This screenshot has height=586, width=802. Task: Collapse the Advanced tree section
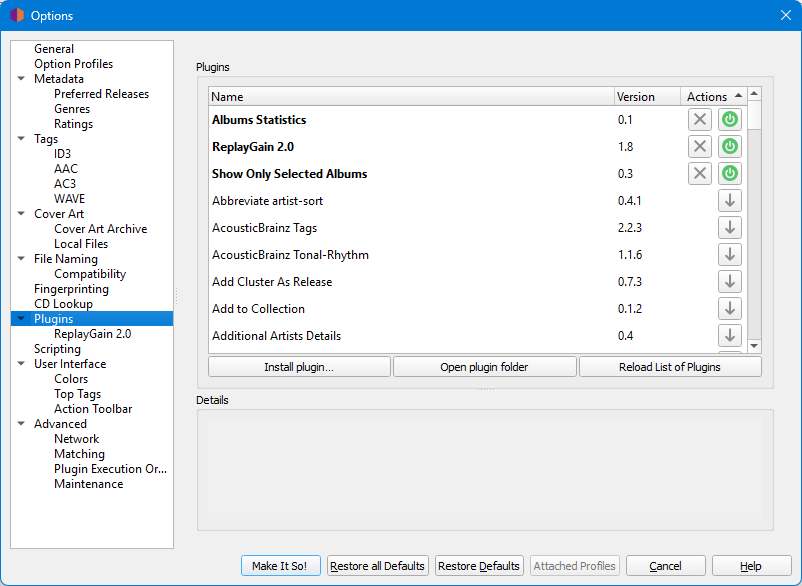pyautogui.click(x=21, y=424)
